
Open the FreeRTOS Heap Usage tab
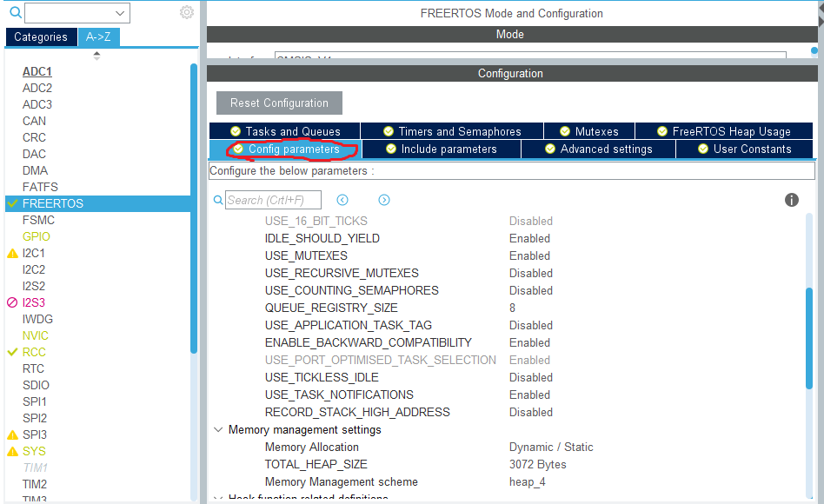tap(724, 131)
